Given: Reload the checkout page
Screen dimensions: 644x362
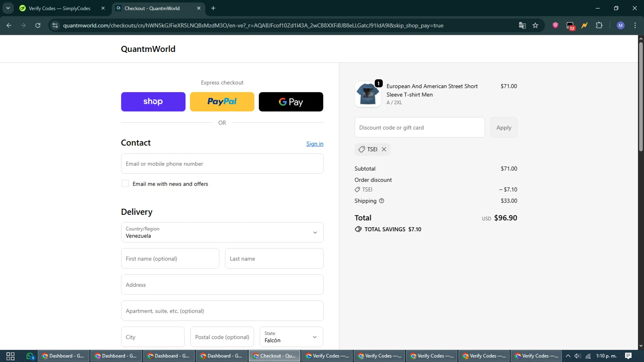Looking at the screenshot, I should tap(38, 25).
